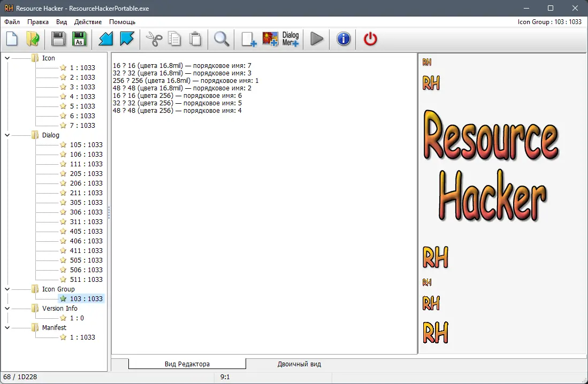
Task: Click the grey Save floppy icon
Action: (x=58, y=39)
